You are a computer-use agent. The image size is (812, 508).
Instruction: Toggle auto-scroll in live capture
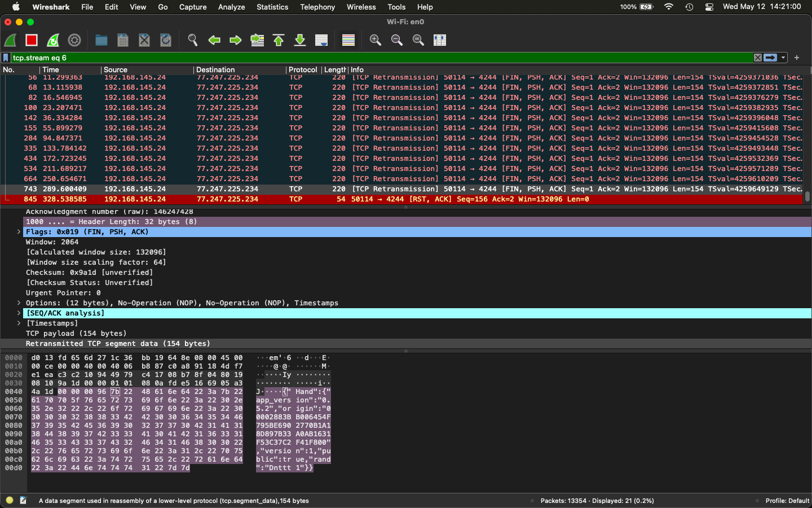[x=321, y=40]
